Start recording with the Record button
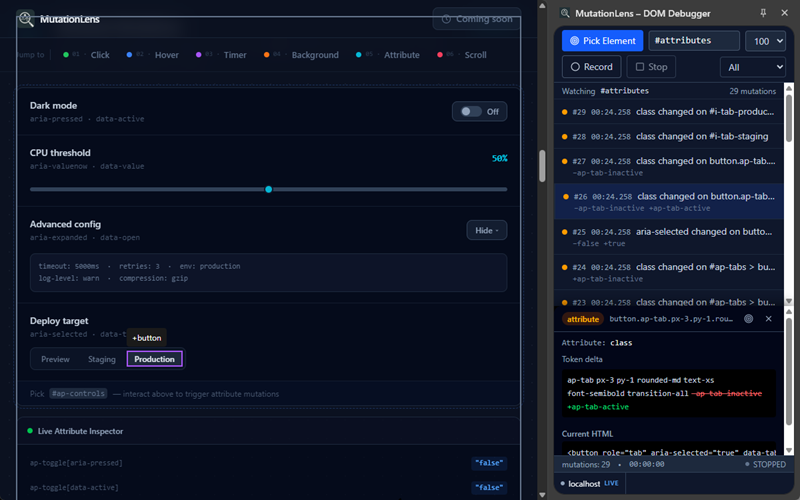 tap(591, 67)
